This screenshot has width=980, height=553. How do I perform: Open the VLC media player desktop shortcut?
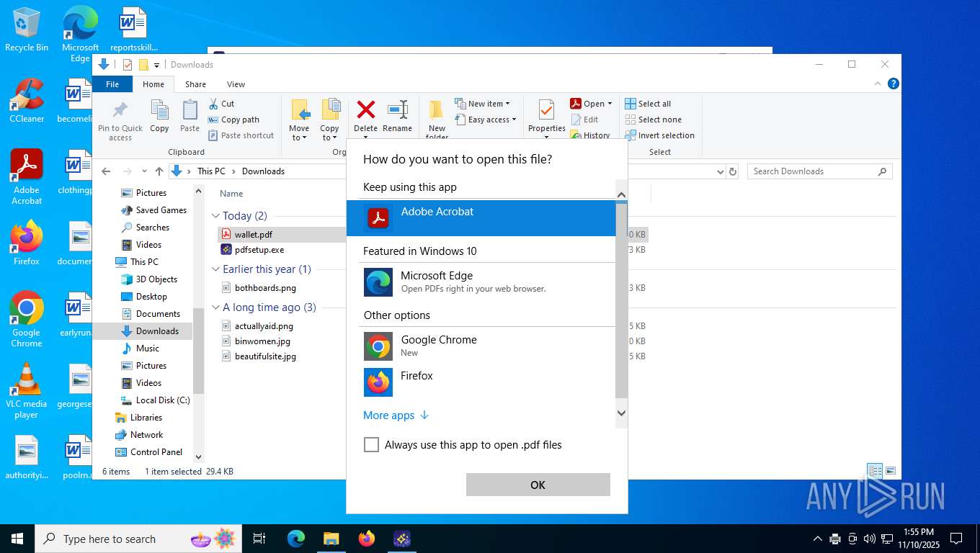click(27, 391)
